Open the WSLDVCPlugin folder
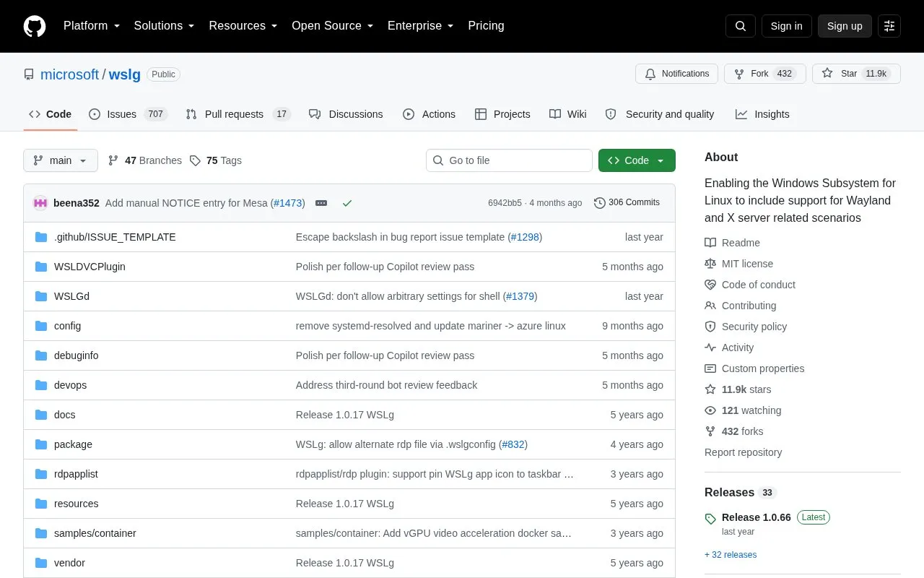The image size is (924, 578). coord(90,267)
